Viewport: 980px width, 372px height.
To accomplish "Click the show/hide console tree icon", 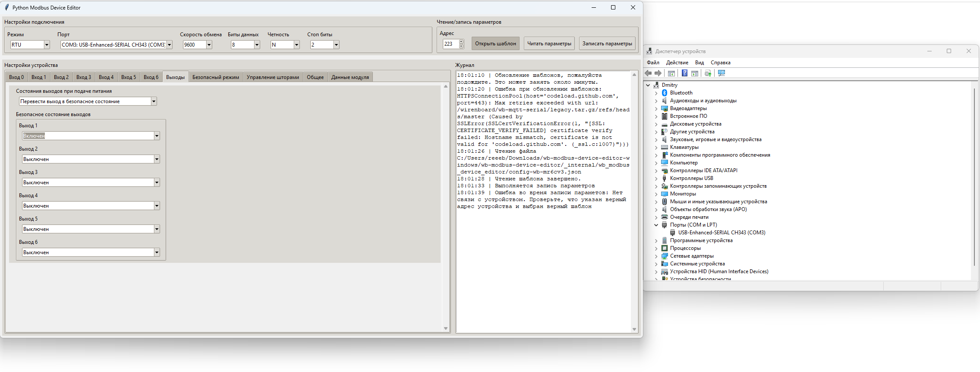I will click(x=671, y=73).
